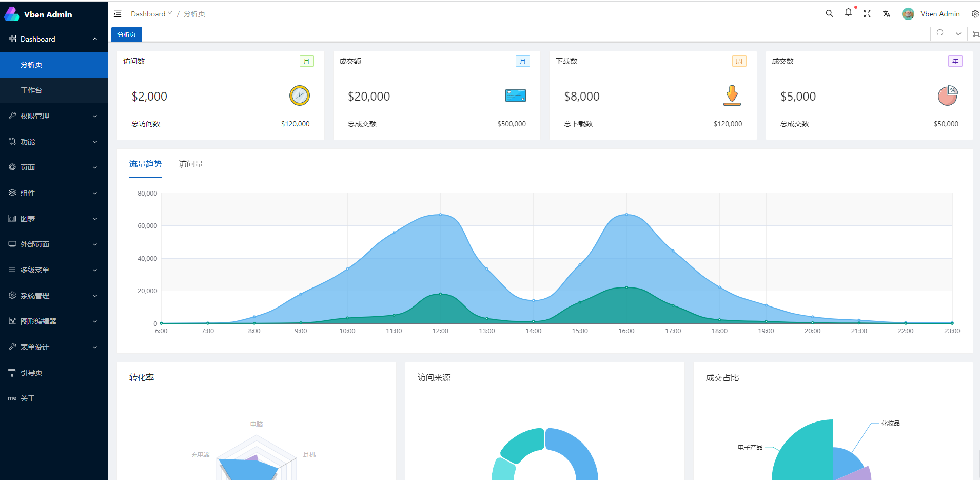Click the download icon in 下载数 card
Viewport: 980px width, 480px height.
(732, 95)
